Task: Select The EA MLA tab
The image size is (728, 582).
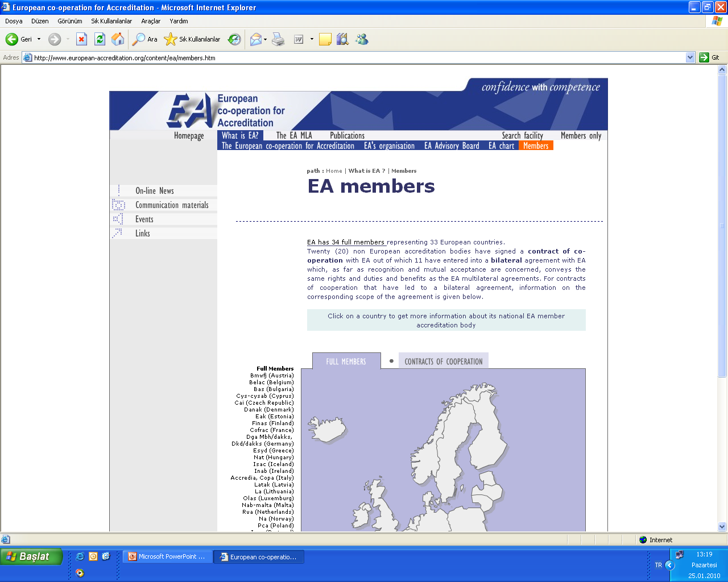Action: point(294,136)
